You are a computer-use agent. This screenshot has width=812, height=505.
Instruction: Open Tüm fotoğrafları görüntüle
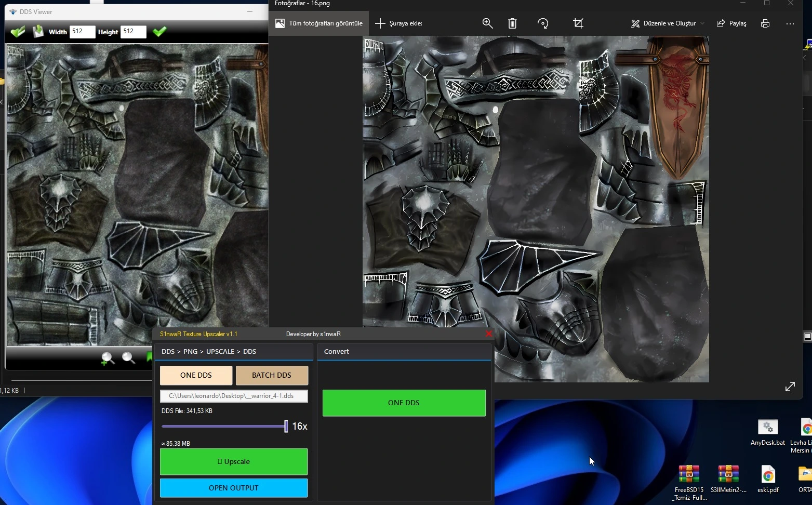pyautogui.click(x=319, y=23)
